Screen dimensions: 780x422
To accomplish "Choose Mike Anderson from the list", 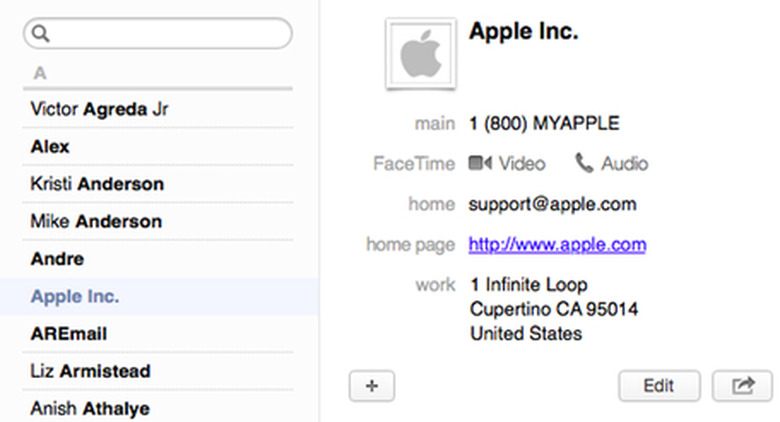I will click(x=96, y=221).
